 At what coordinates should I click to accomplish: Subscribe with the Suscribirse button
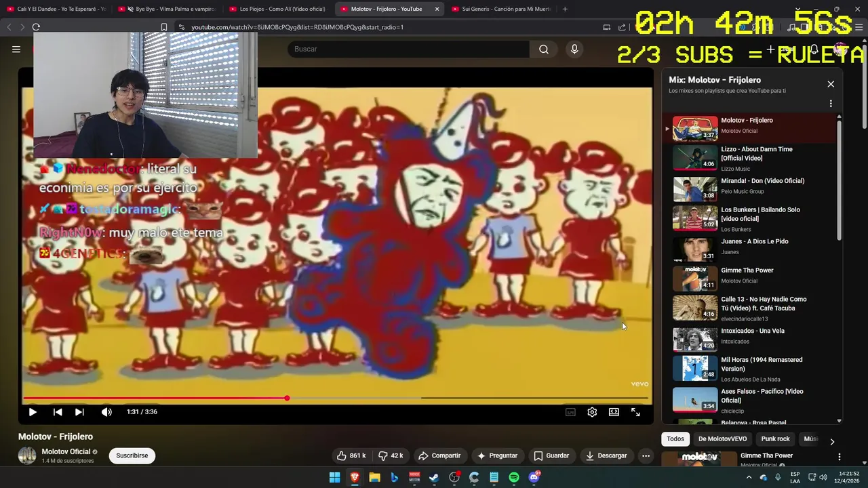click(132, 455)
